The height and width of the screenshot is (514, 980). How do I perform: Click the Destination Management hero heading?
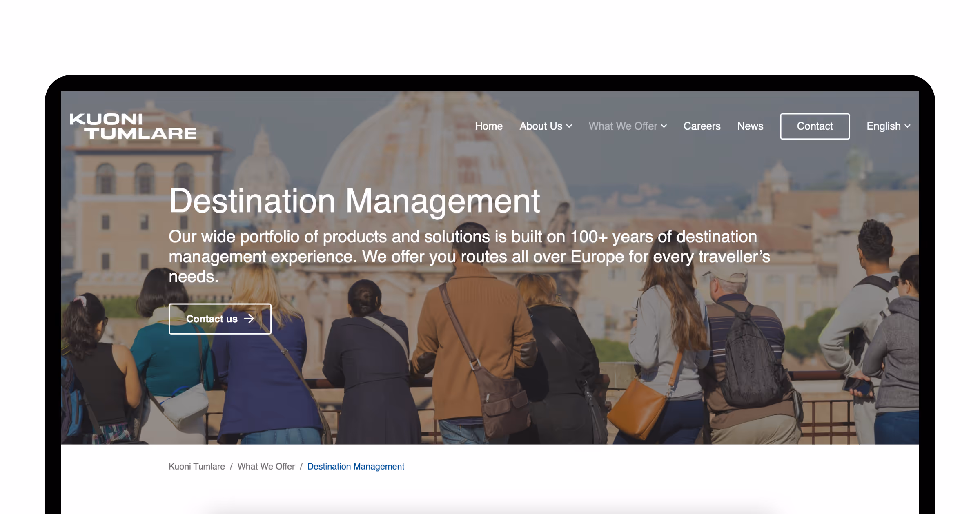354,201
